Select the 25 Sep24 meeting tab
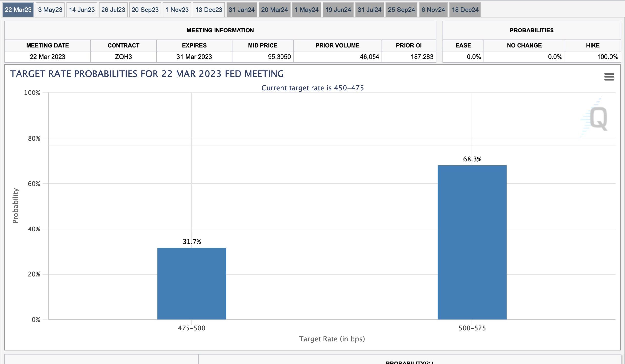Viewport: 625px width, 364px height. coord(401,10)
